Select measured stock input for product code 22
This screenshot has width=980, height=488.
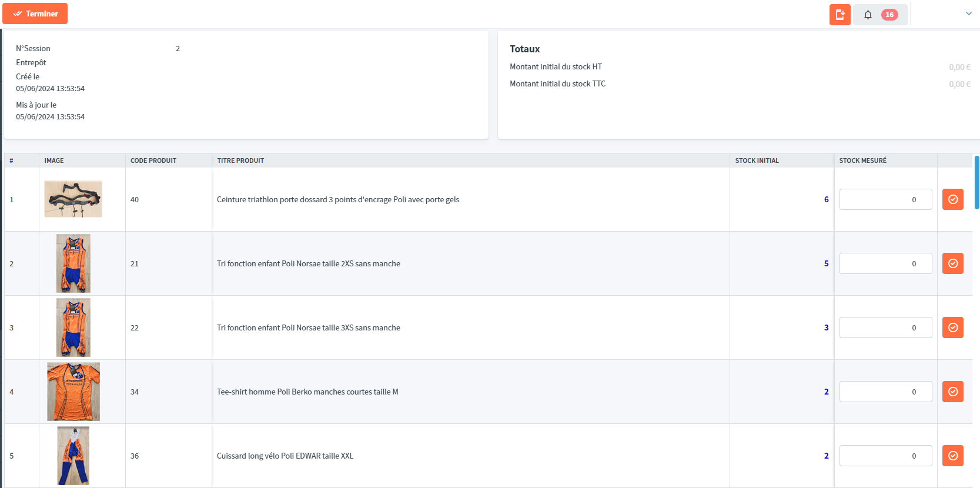(885, 327)
